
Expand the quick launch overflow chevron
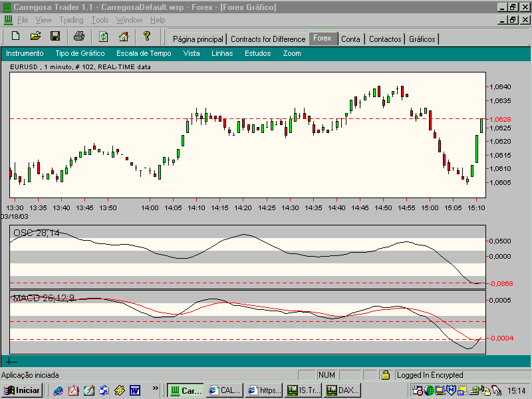point(156,388)
